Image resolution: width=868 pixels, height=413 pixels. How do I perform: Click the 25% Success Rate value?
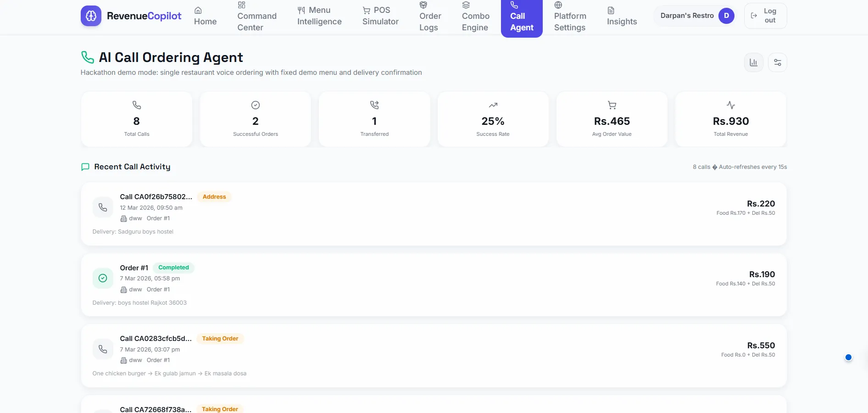click(493, 121)
